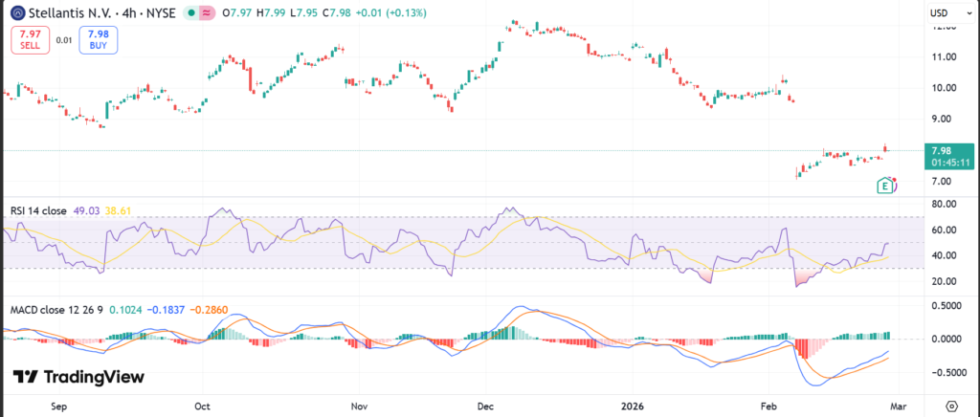This screenshot has height=417, width=980.
Task: Click the Stellantis round logo icon
Action: (18, 12)
